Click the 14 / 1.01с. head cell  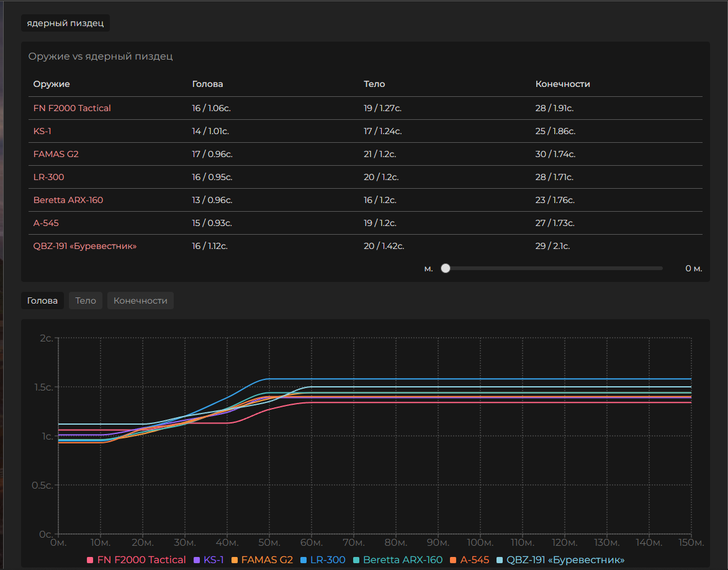210,131
